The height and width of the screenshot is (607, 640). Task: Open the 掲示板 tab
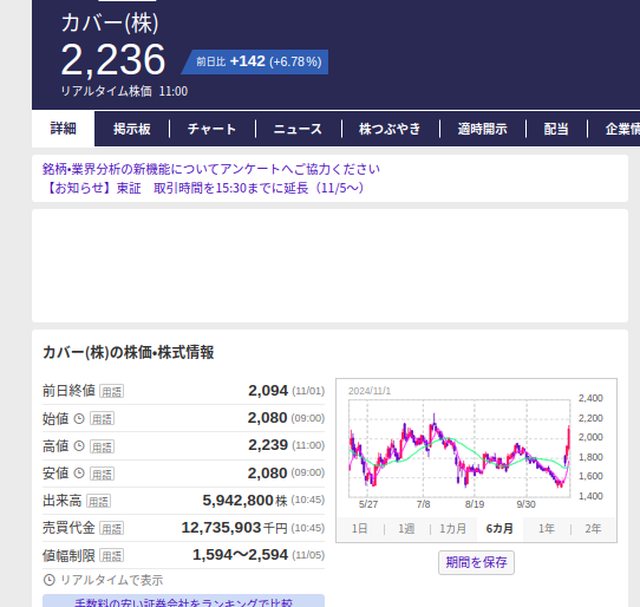coord(132,129)
